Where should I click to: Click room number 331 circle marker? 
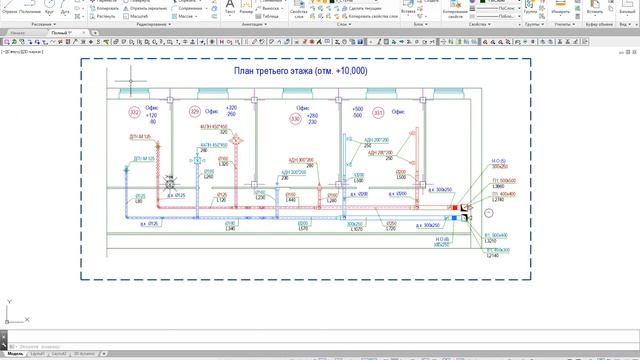(378, 113)
